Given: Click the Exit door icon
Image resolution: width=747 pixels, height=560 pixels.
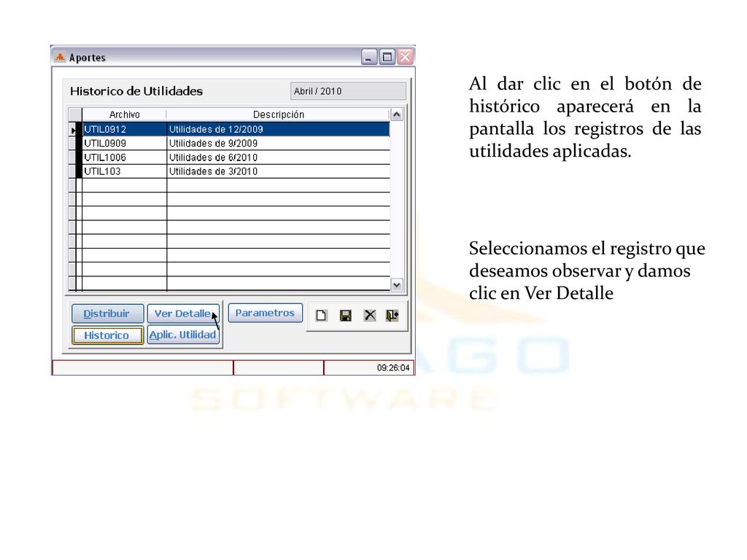Looking at the screenshot, I should coord(392,315).
